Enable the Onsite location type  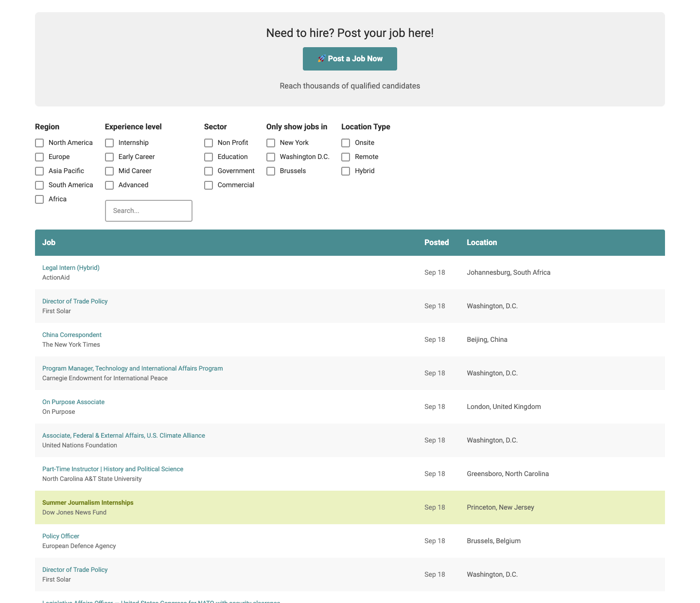tap(346, 143)
